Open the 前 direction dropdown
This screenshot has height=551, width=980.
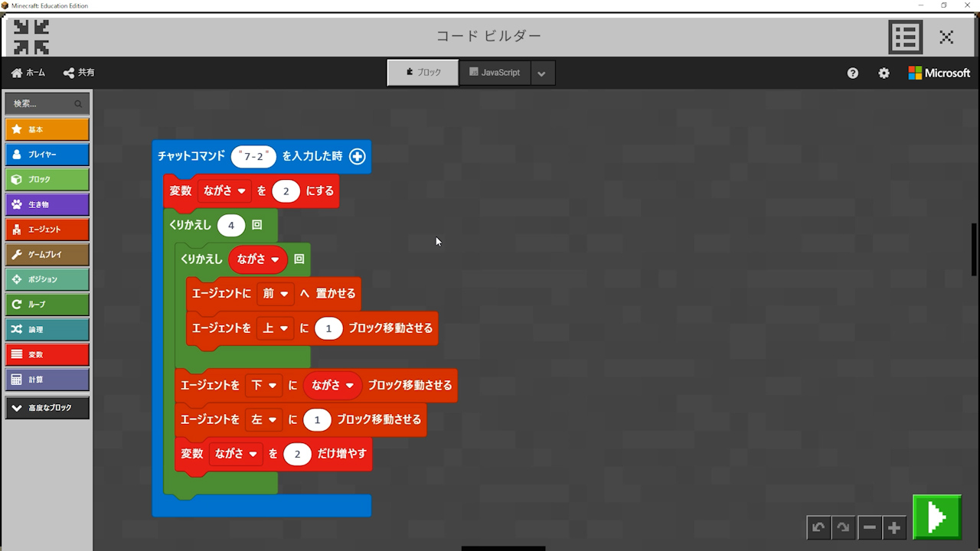tap(275, 294)
